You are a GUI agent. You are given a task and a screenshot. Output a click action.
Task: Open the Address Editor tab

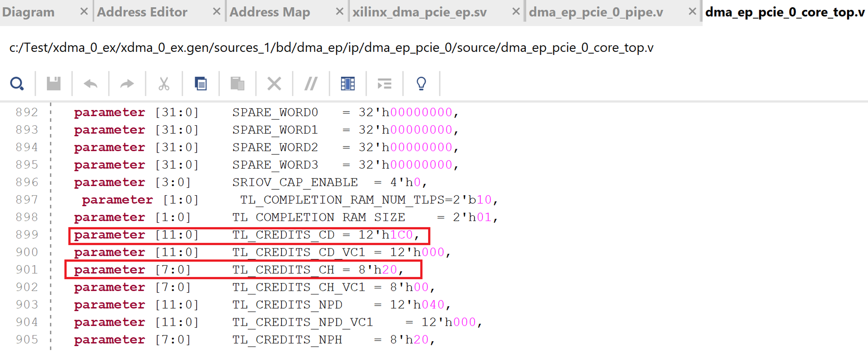(x=143, y=12)
